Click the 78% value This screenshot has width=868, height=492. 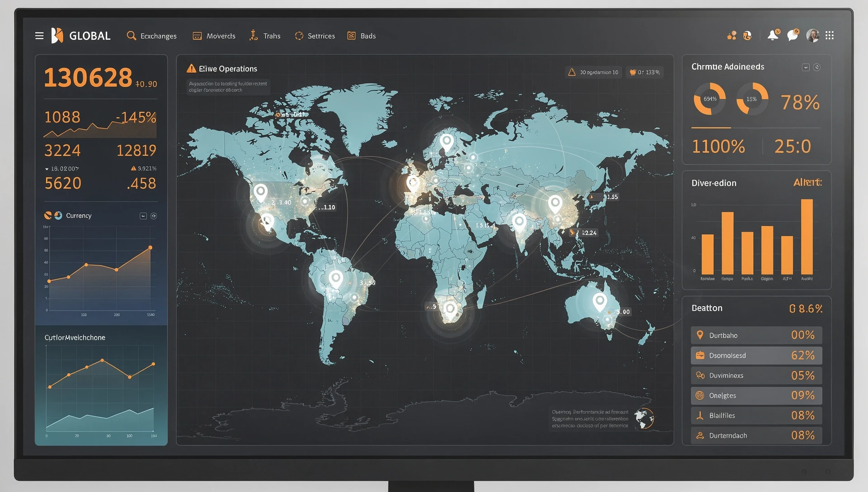tap(800, 102)
